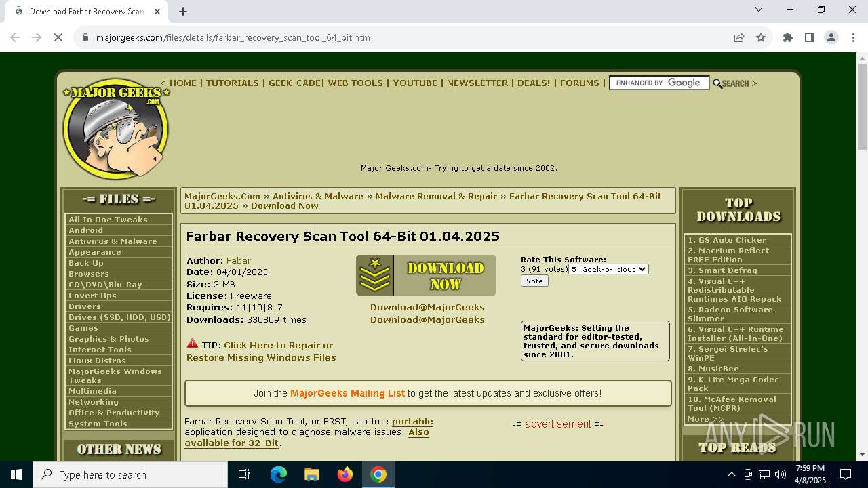The image size is (868, 488).
Task: Open DEALS! navigation link
Action: point(534,83)
